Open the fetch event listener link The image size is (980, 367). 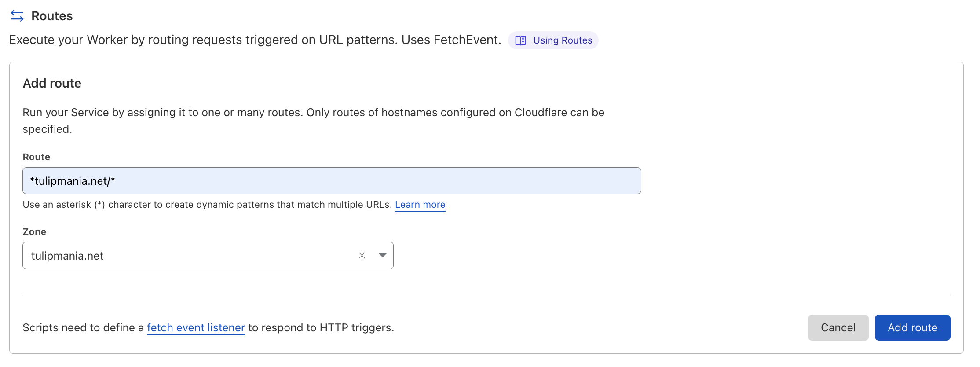(x=196, y=328)
